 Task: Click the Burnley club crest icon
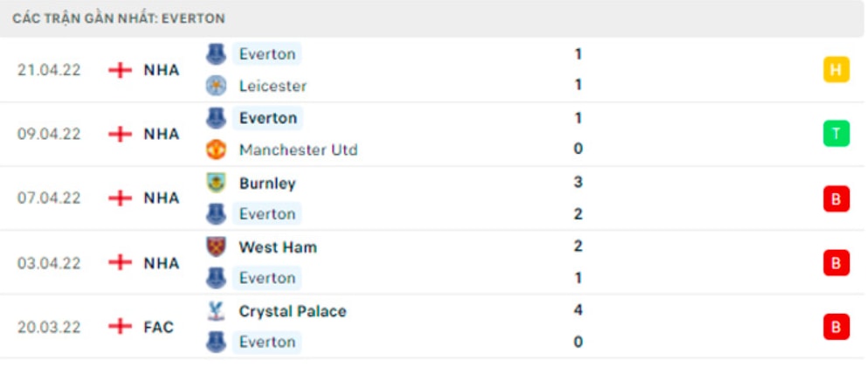(x=216, y=183)
